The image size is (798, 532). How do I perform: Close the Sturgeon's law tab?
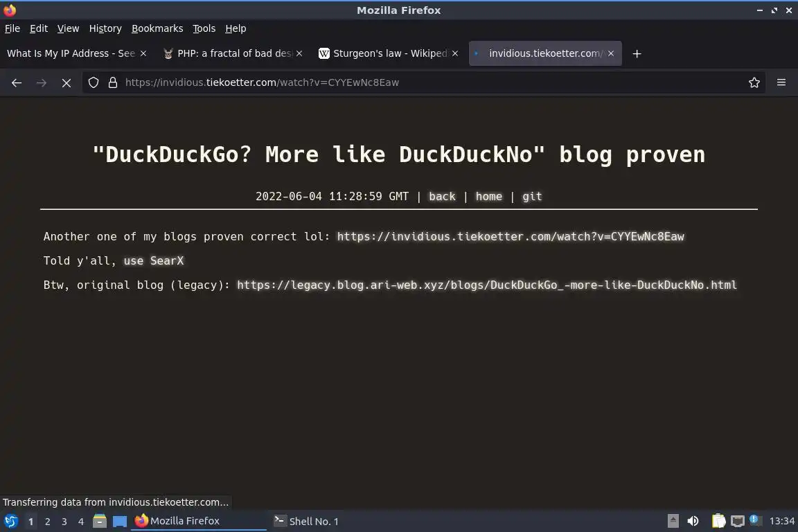pyautogui.click(x=455, y=53)
